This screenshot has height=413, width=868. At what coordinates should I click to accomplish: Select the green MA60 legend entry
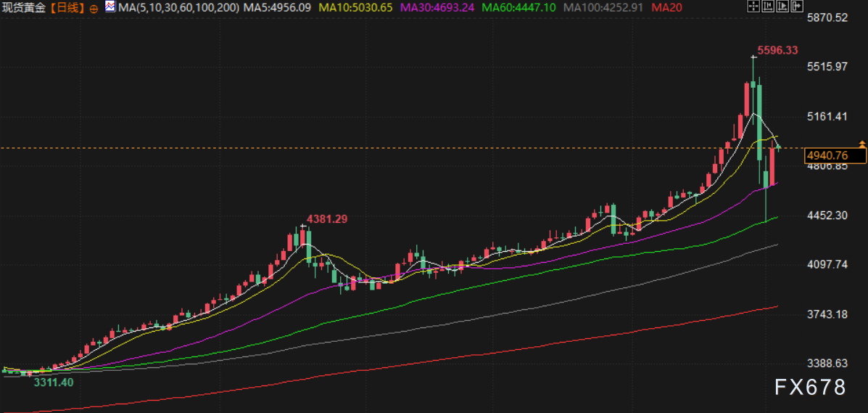coord(521,8)
